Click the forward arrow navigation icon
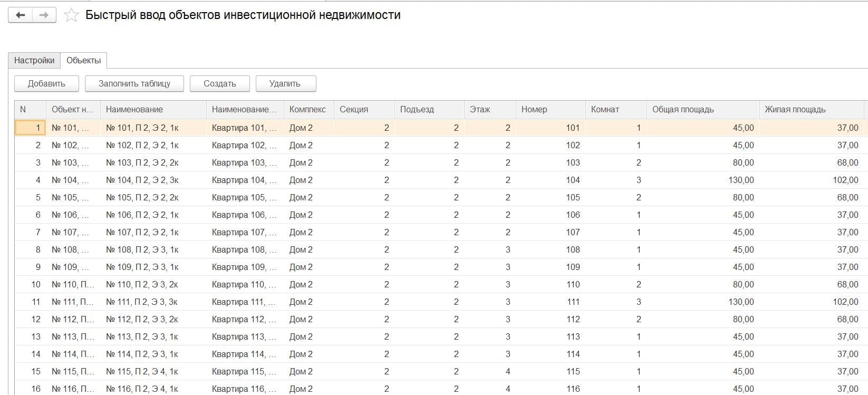Viewport: 868px width, 395px height. tap(44, 15)
